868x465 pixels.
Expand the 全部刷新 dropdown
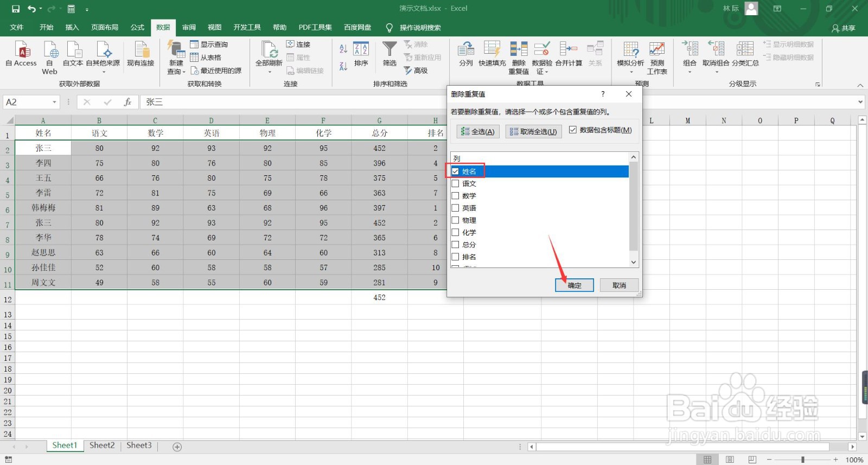(x=269, y=72)
